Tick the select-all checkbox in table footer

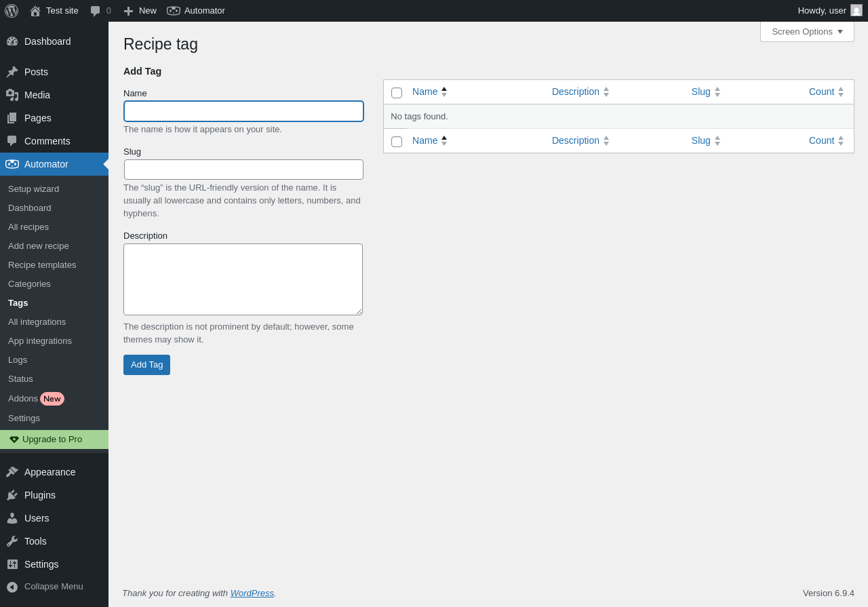397,142
